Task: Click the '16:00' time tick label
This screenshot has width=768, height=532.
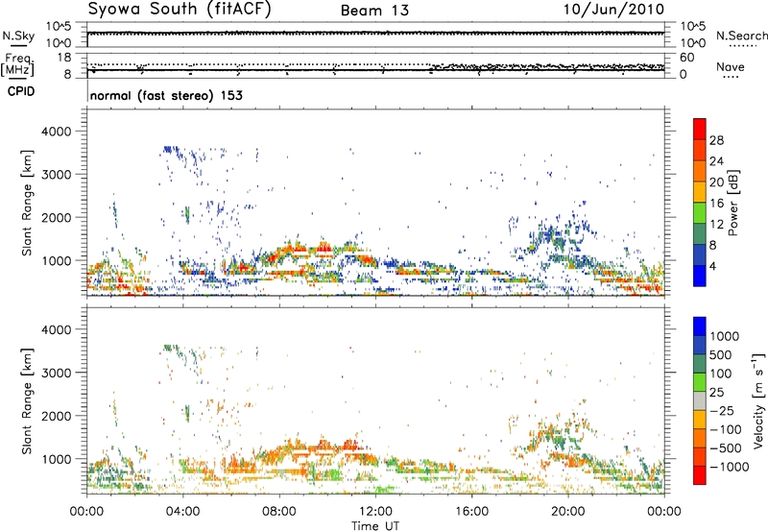Action: pos(471,512)
